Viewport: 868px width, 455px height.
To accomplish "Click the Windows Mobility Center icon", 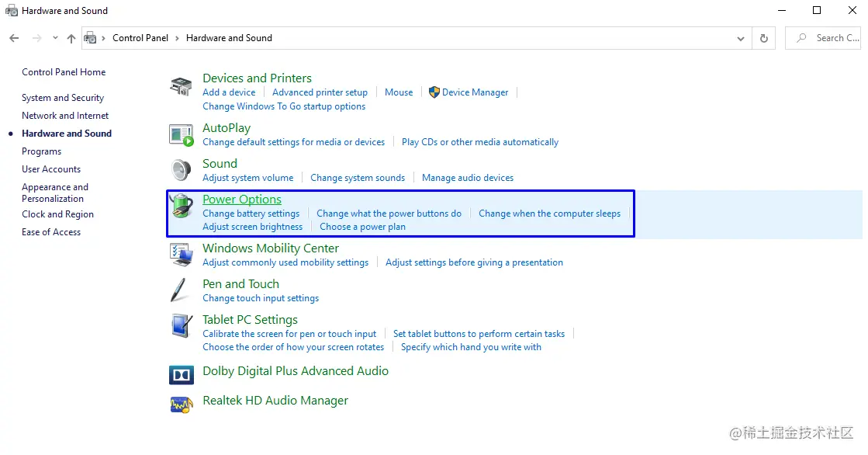I will click(x=181, y=254).
